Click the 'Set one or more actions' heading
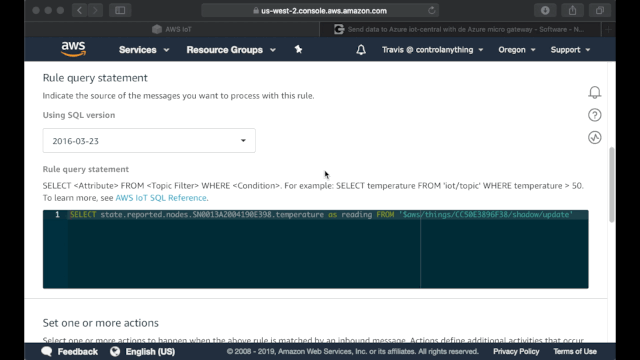The height and width of the screenshot is (360, 640). pos(101,323)
